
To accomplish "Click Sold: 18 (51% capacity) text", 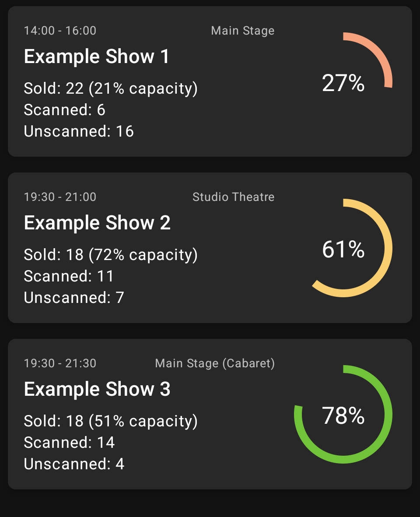I will [x=111, y=421].
